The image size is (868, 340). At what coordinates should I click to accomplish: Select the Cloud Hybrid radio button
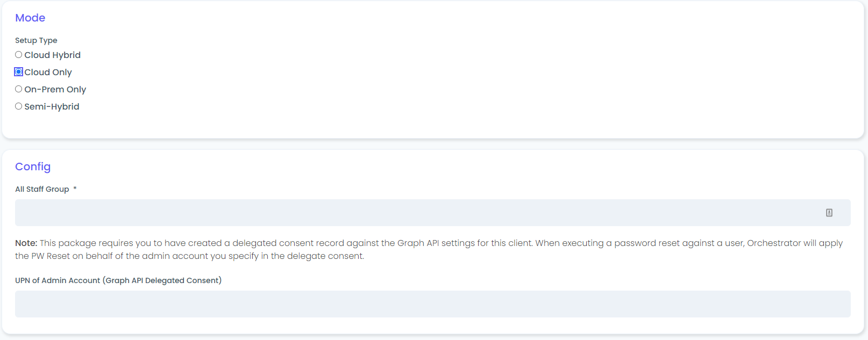[x=19, y=55]
